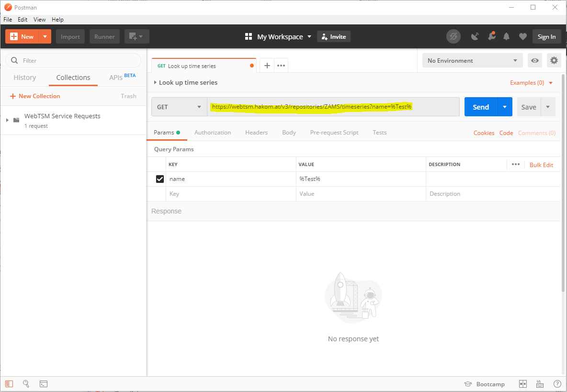Open Find and Replace magnifier in status bar

click(x=26, y=384)
